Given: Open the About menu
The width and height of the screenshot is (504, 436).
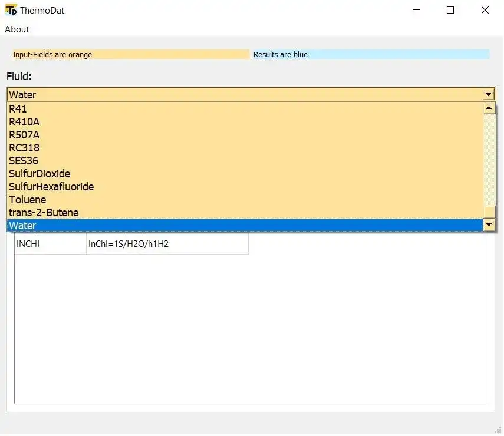Looking at the screenshot, I should click(x=17, y=29).
